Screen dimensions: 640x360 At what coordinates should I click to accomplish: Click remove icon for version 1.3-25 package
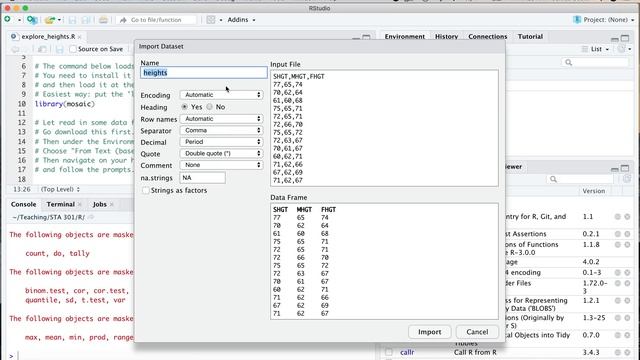(x=627, y=318)
